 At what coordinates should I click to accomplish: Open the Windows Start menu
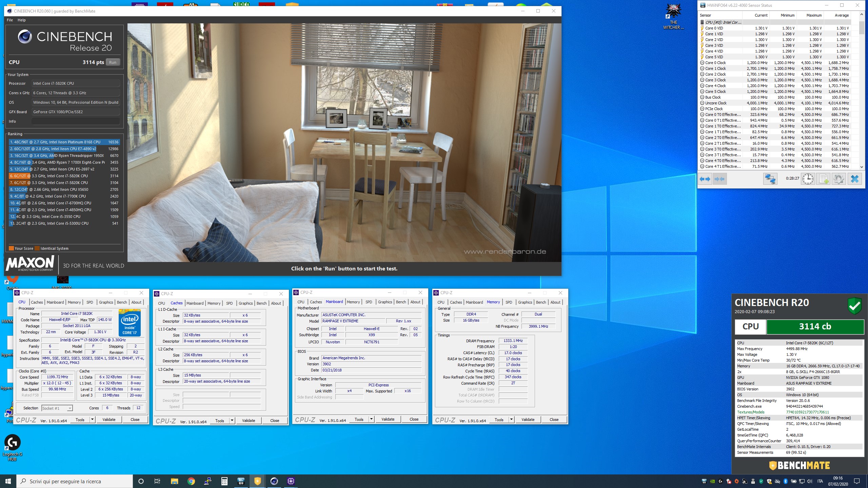click(x=8, y=481)
